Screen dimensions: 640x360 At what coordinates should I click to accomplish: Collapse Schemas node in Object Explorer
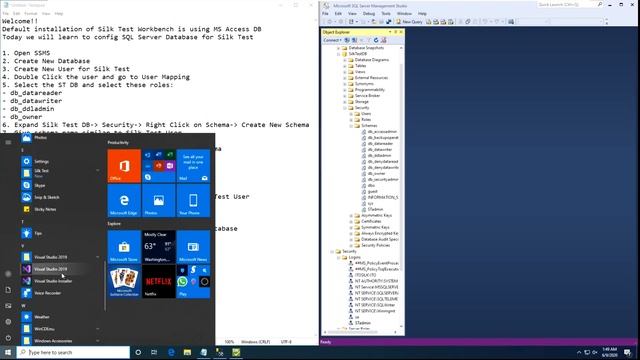pos(351,126)
